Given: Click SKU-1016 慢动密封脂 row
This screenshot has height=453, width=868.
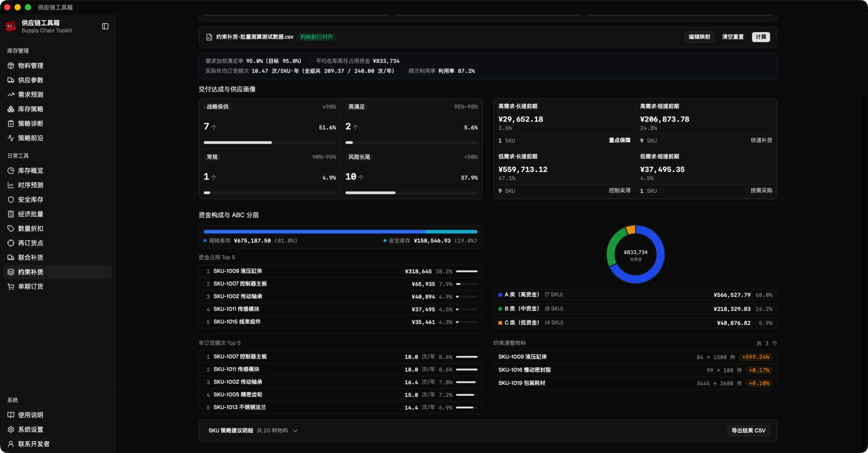Looking at the screenshot, I should point(635,370).
